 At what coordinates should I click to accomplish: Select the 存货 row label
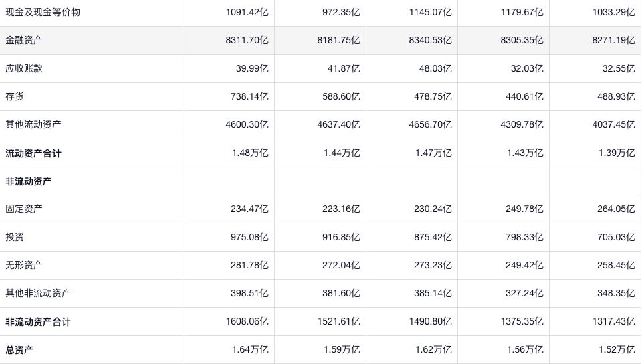[15, 96]
